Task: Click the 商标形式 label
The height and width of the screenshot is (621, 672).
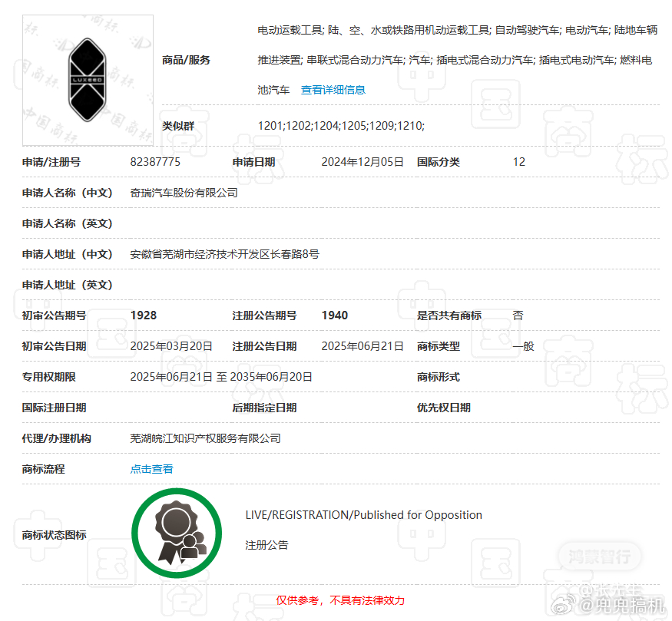Action: coord(439,377)
